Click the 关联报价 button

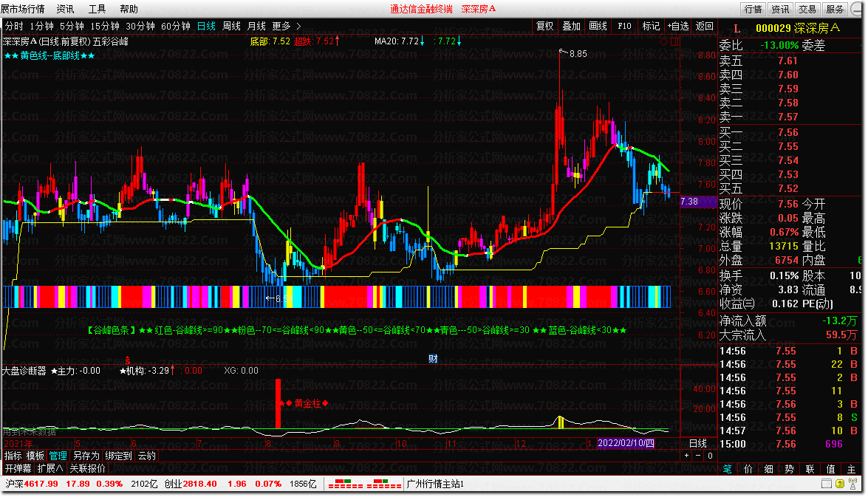[87, 468]
